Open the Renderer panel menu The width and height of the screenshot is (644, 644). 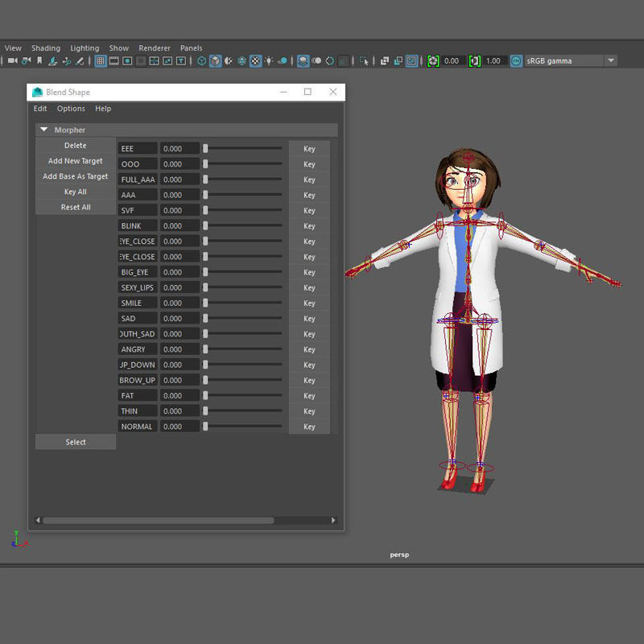pyautogui.click(x=155, y=48)
